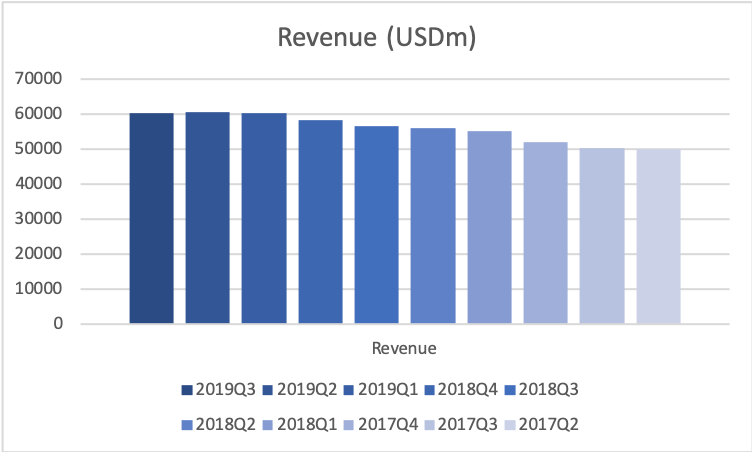The image size is (752, 452).
Task: Click the '2019Q3' legend label
Action: tap(225, 390)
